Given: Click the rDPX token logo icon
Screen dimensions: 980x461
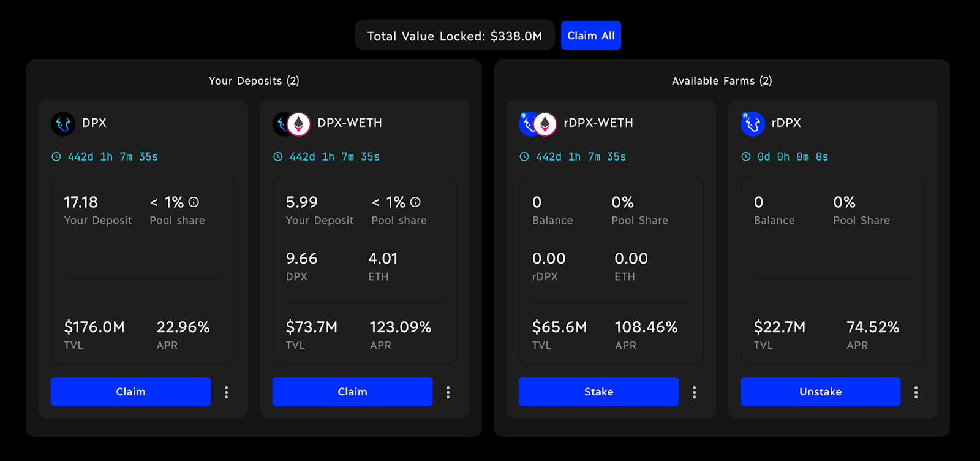Looking at the screenshot, I should click(x=753, y=124).
